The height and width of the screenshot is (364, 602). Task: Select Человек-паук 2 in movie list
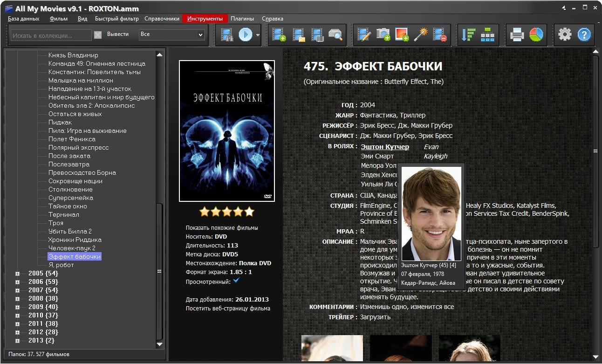click(72, 248)
